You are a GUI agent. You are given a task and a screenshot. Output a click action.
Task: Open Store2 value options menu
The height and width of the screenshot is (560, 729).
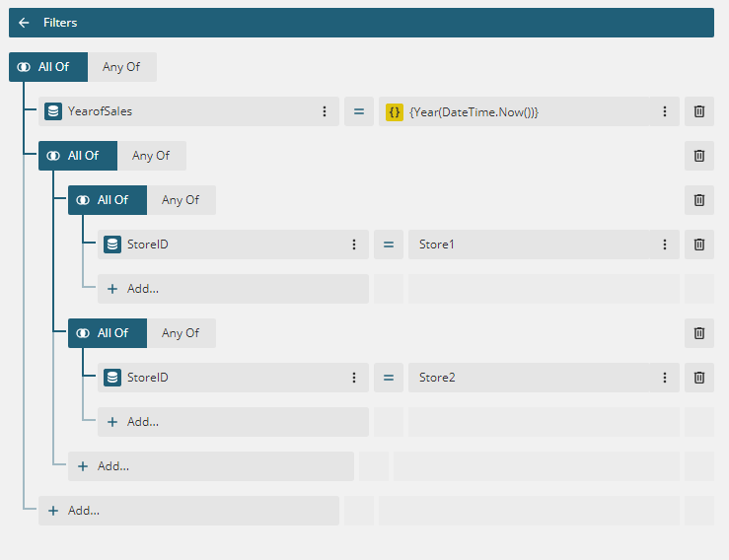pyautogui.click(x=665, y=378)
